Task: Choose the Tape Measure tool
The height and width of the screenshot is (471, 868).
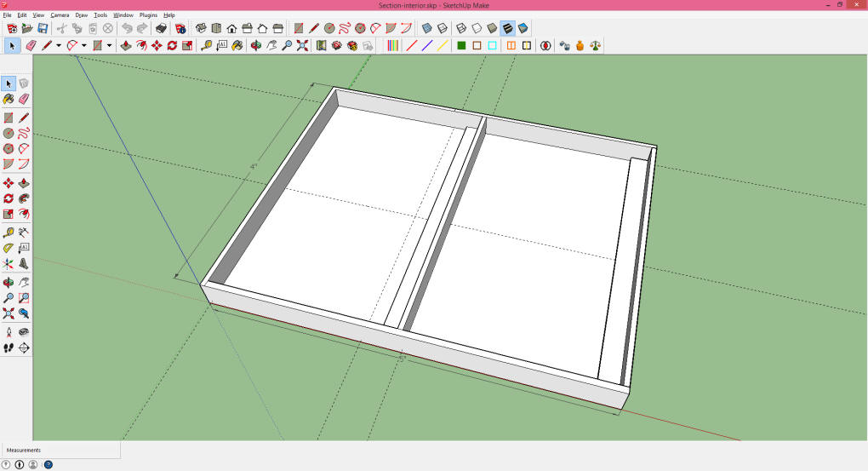Action: click(x=207, y=45)
